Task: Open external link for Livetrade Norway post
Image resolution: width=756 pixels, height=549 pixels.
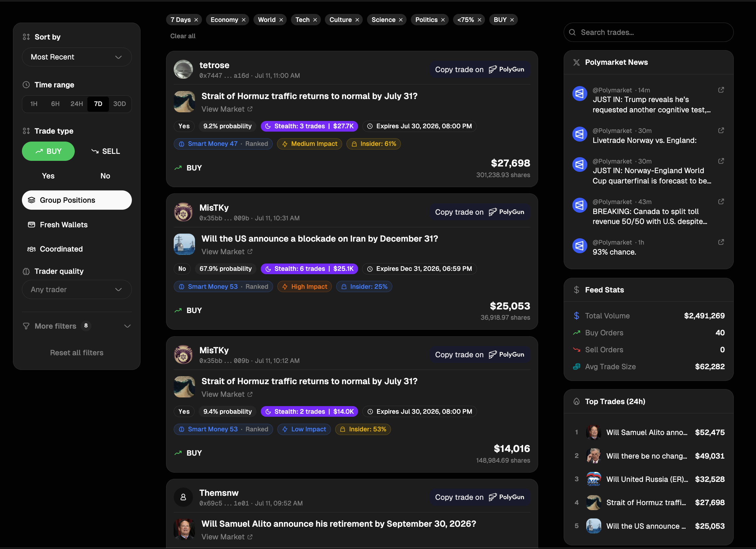Action: (x=721, y=130)
